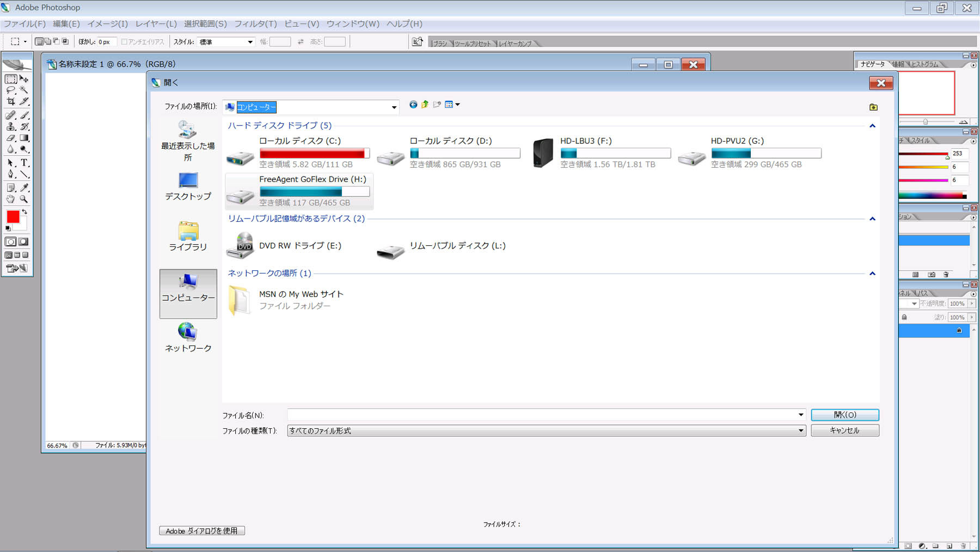
Task: Open the favorites folder star icon
Action: 873,107
